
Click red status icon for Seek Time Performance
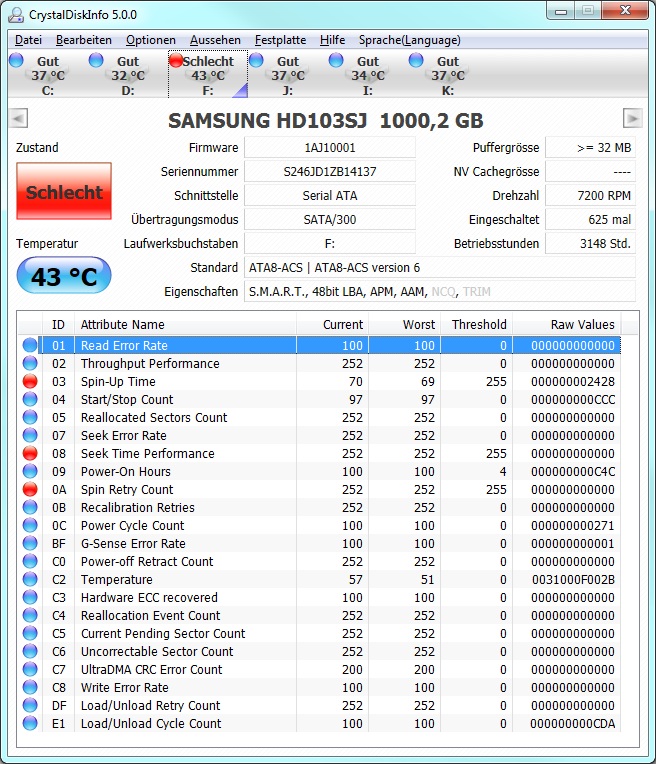tap(30, 453)
